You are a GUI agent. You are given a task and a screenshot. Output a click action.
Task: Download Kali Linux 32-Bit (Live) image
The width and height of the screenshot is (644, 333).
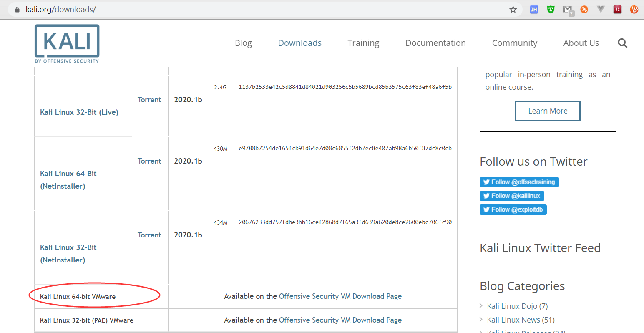click(x=79, y=112)
